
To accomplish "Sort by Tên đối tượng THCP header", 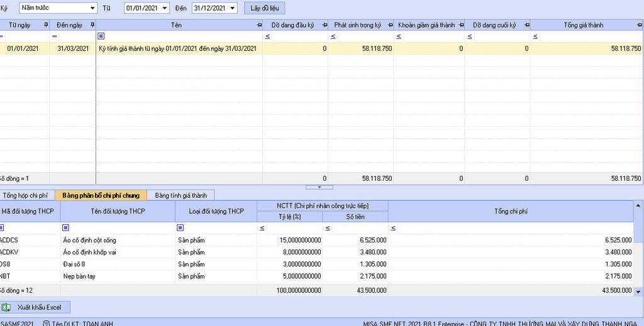I will [118, 211].
